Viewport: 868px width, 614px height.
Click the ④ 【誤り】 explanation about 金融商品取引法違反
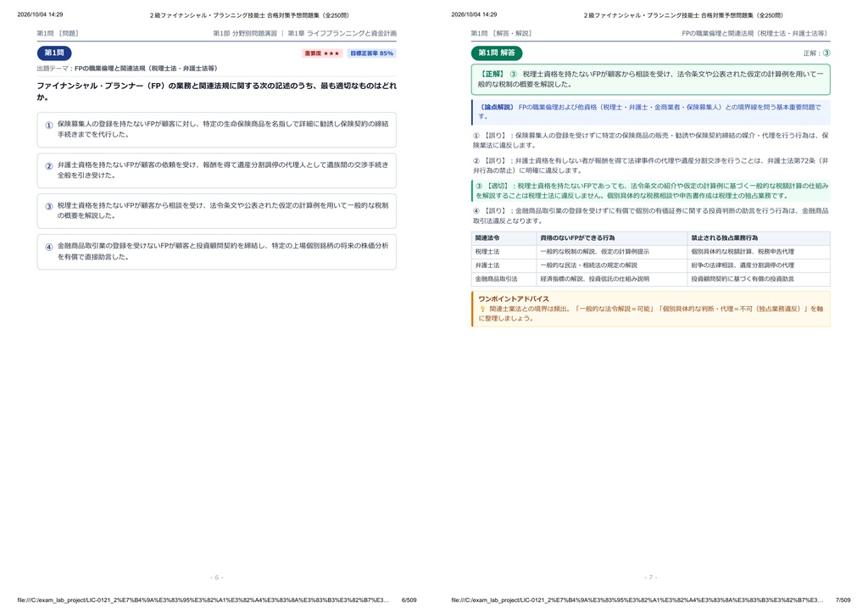click(x=650, y=216)
